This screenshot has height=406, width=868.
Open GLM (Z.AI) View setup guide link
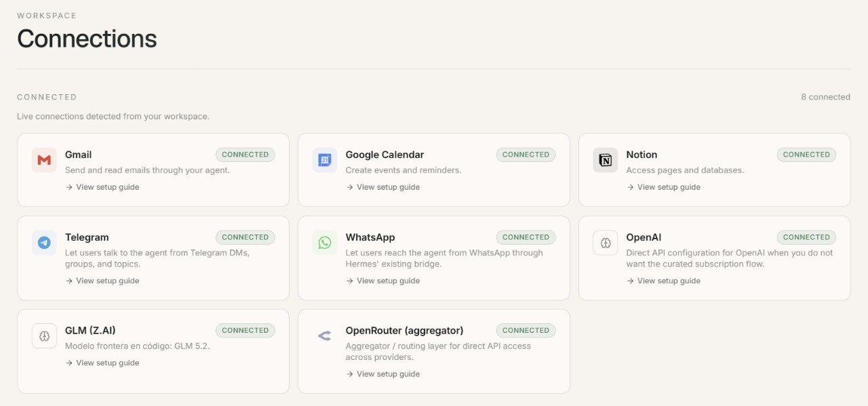pyautogui.click(x=102, y=363)
